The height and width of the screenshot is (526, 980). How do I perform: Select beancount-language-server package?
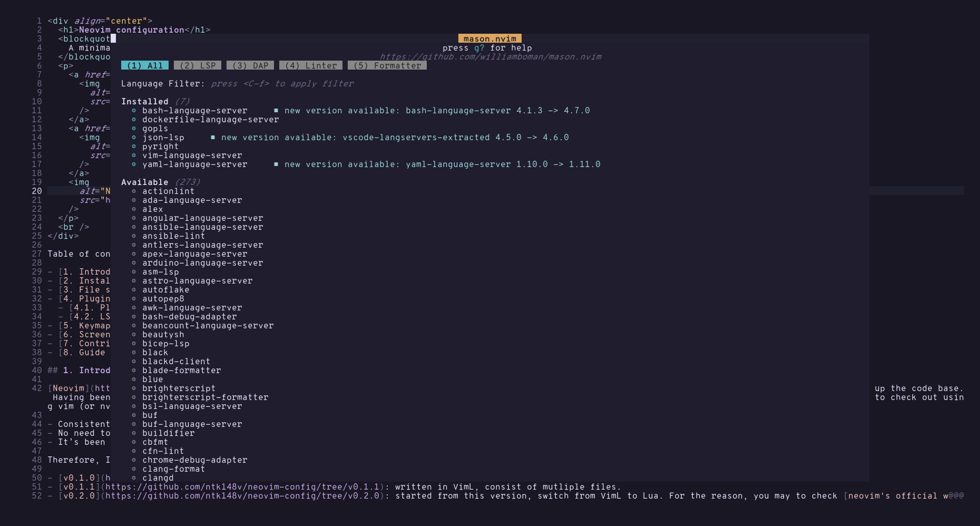tap(208, 325)
